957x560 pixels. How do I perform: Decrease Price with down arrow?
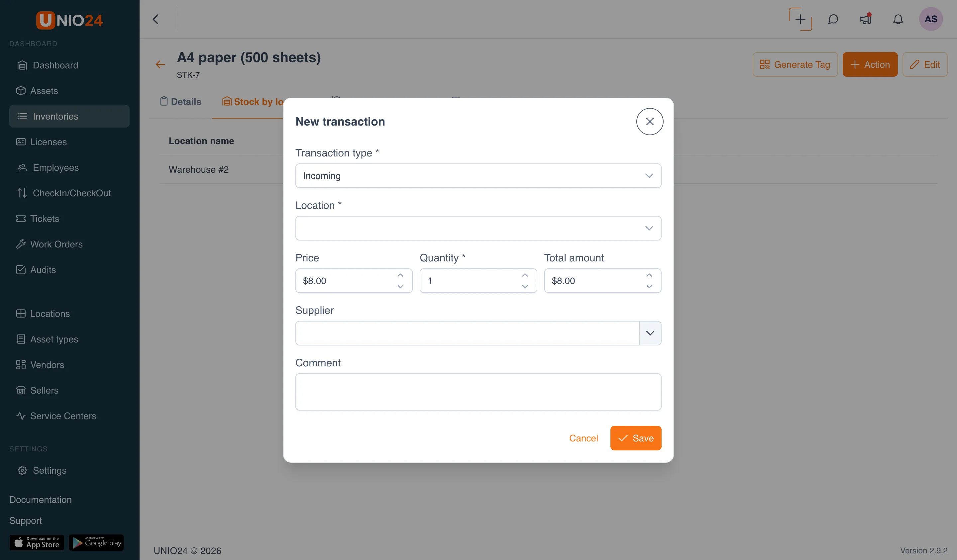[400, 286]
